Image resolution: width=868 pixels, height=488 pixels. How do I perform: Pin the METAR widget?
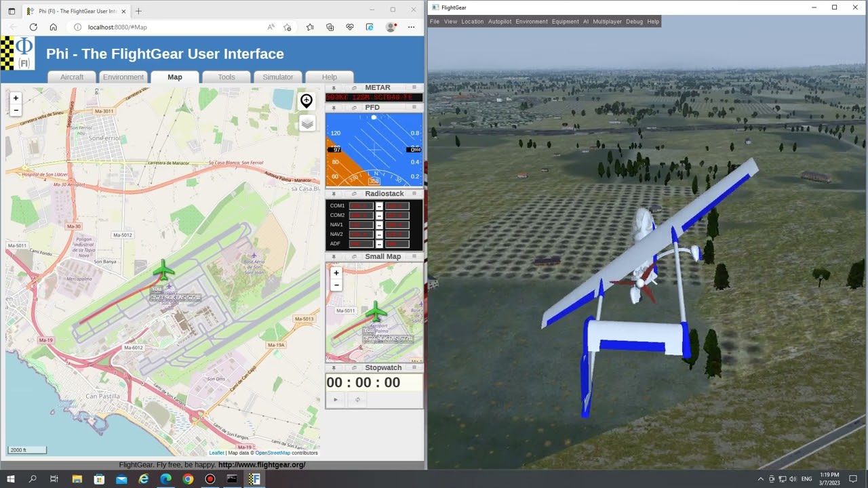334,88
